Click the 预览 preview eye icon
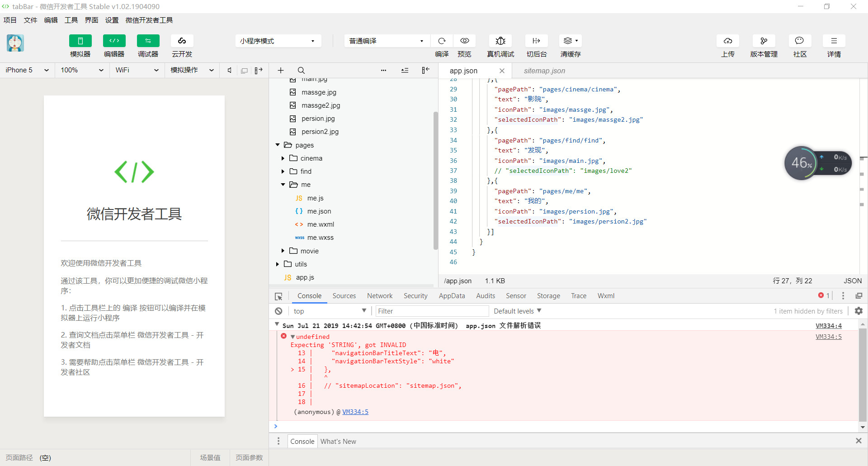Viewport: 868px width, 466px height. pos(464,41)
